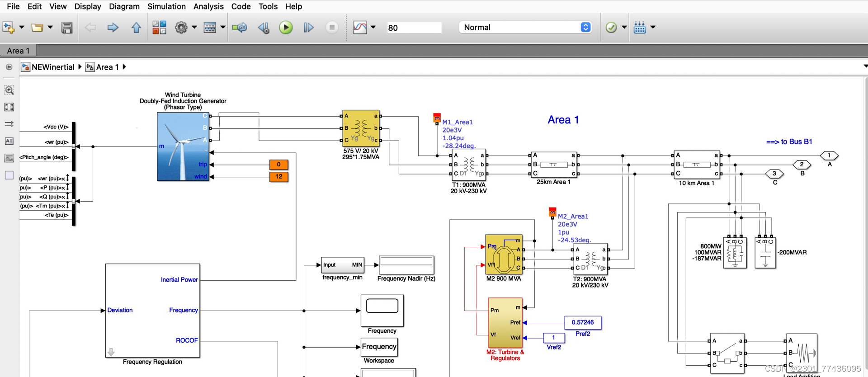868x377 pixels.
Task: Select the M2 900 MVA machine block
Action: [x=504, y=254]
